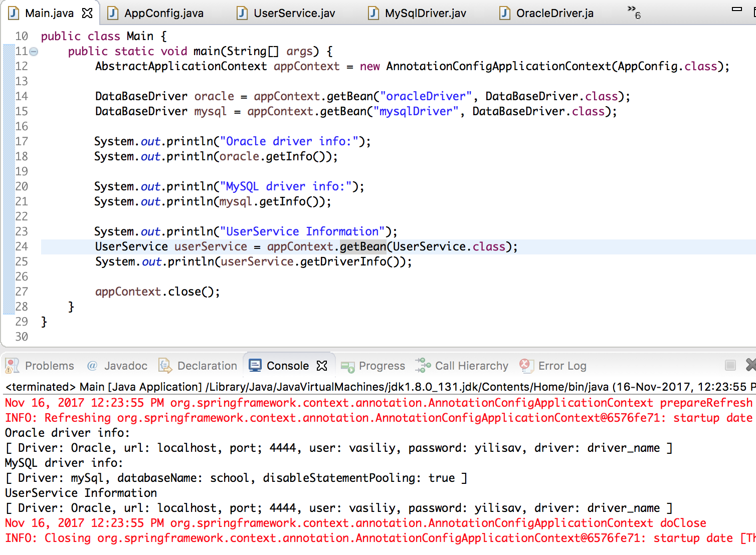The height and width of the screenshot is (555, 756).
Task: Click the Javadoc @ icon
Action: pyautogui.click(x=92, y=366)
